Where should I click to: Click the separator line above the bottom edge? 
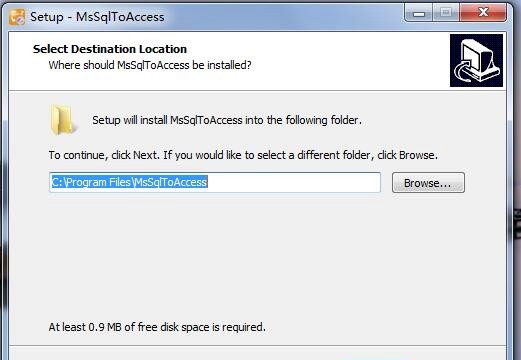tap(257, 346)
